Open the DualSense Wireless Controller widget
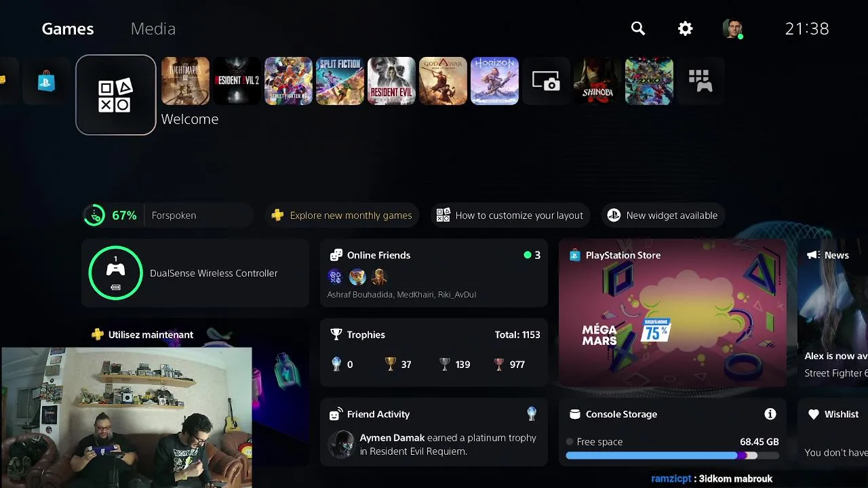 point(195,273)
